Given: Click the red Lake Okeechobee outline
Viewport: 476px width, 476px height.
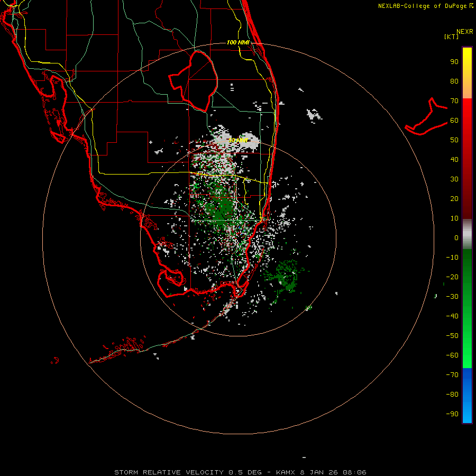Looking at the screenshot, I should tap(194, 81).
